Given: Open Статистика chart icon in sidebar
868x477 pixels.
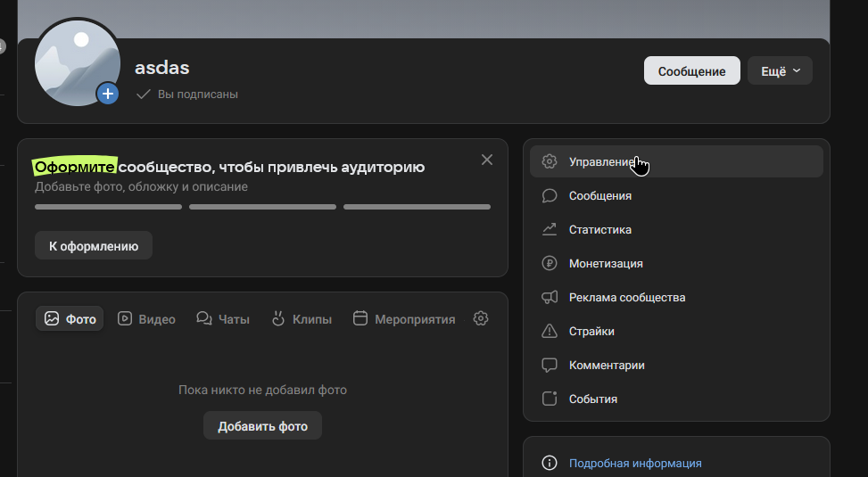Looking at the screenshot, I should coord(550,229).
